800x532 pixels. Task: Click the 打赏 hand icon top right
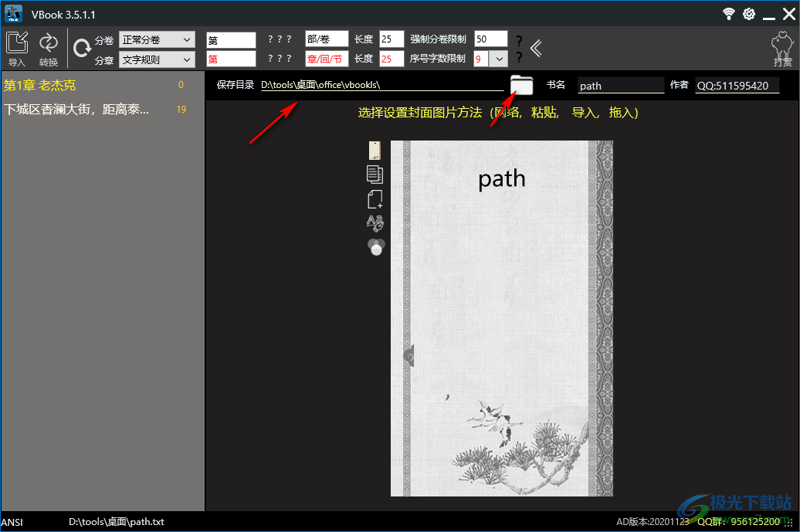781,45
